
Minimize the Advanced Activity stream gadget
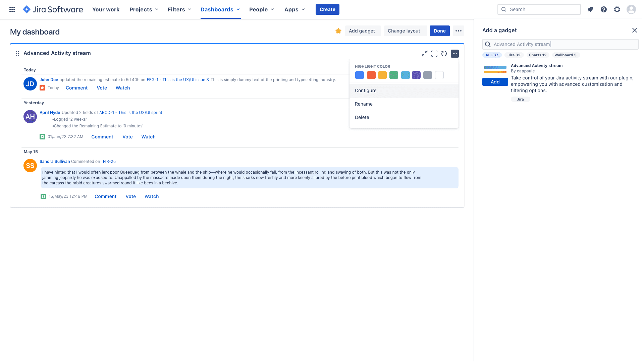point(425,53)
